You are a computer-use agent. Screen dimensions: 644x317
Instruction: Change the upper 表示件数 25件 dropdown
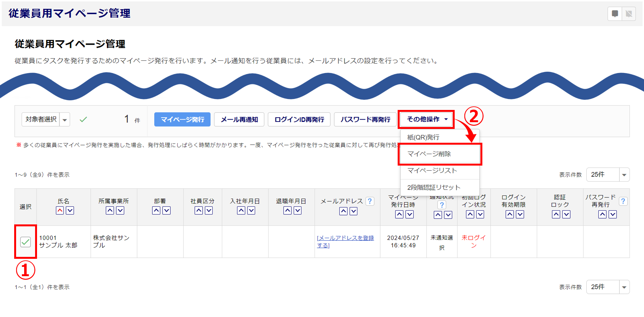coord(608,175)
